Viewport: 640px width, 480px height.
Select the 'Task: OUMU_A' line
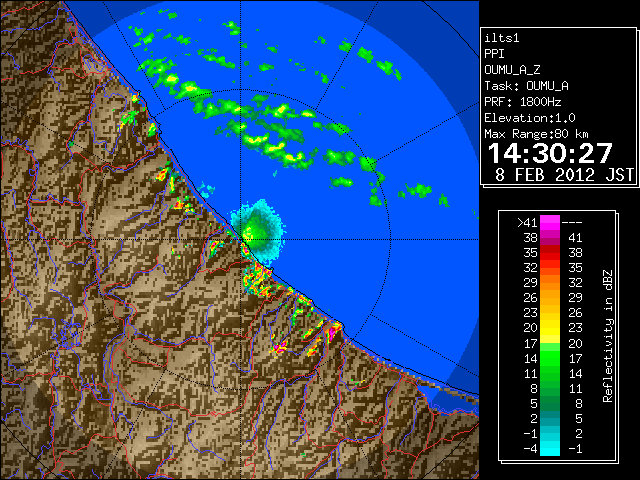[x=526, y=86]
